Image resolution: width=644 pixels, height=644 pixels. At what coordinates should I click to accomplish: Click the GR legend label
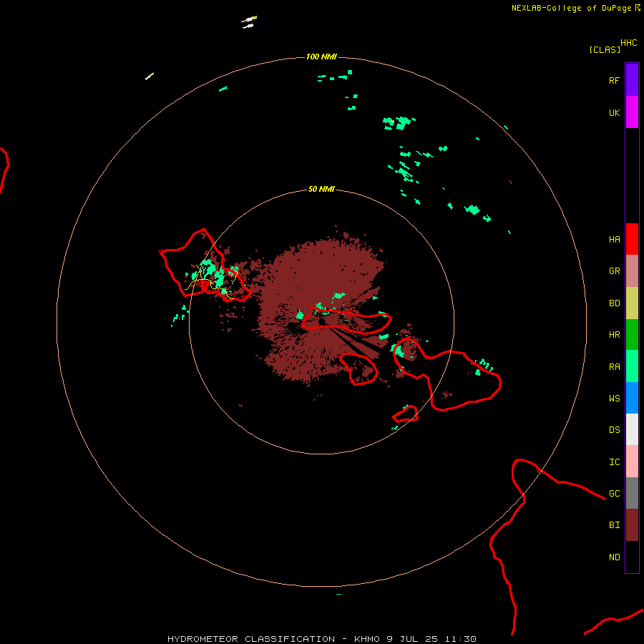tap(614, 271)
